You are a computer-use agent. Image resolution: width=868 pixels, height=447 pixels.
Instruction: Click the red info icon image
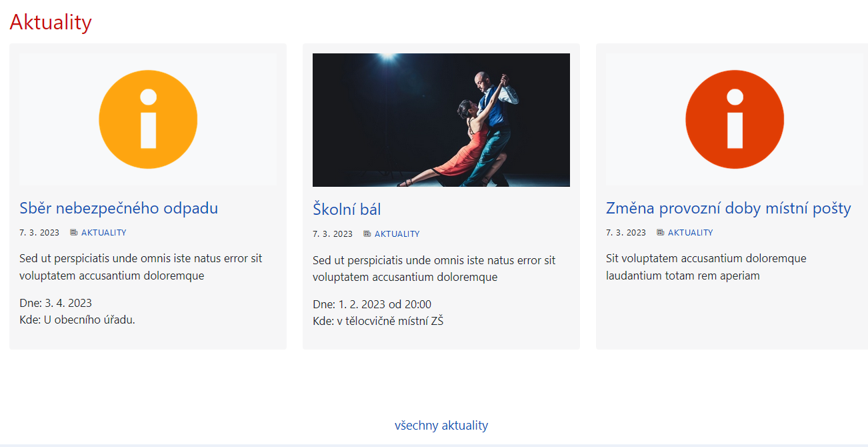(735, 119)
